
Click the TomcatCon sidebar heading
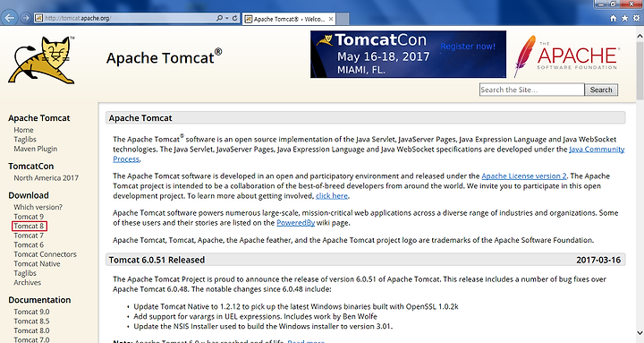click(x=30, y=167)
